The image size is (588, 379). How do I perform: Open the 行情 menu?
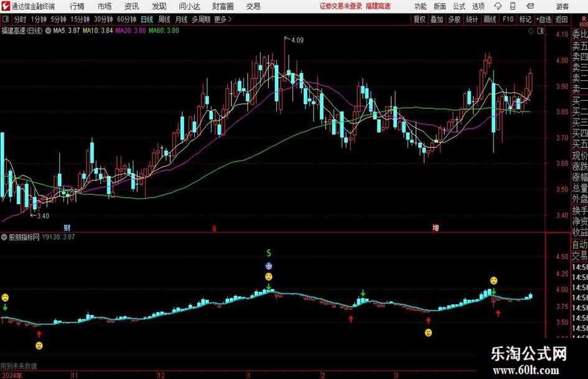pos(77,6)
